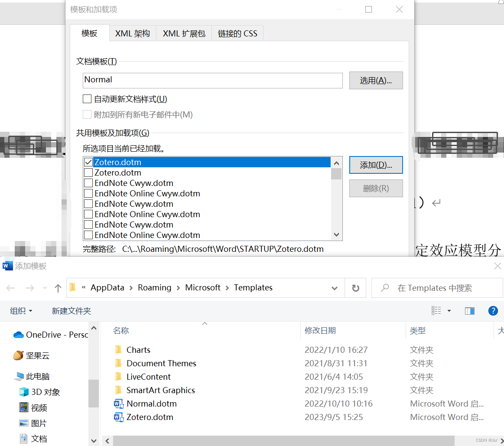
Task: Open the view options dropdown arrow
Action: click(x=449, y=311)
